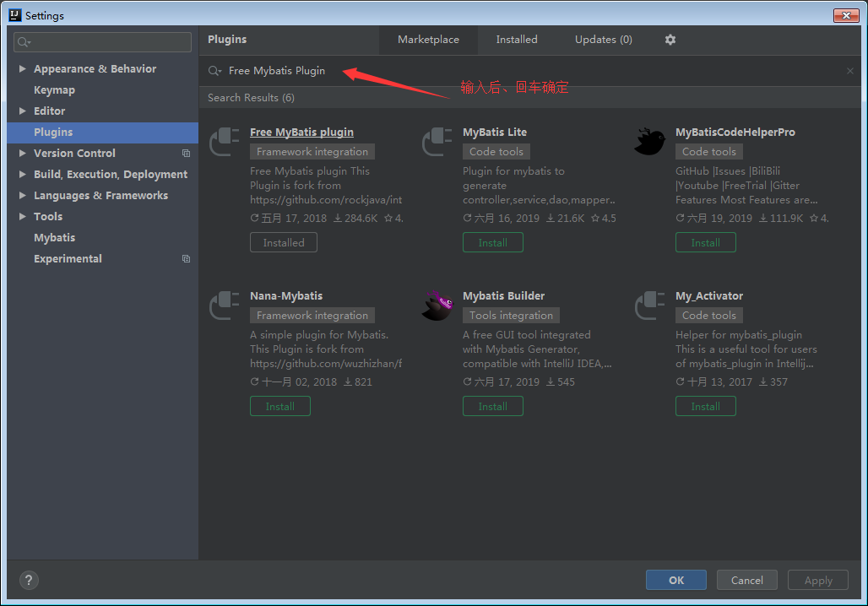
Task: Click the Tools integration tag on Mybatis Builder
Action: point(511,316)
